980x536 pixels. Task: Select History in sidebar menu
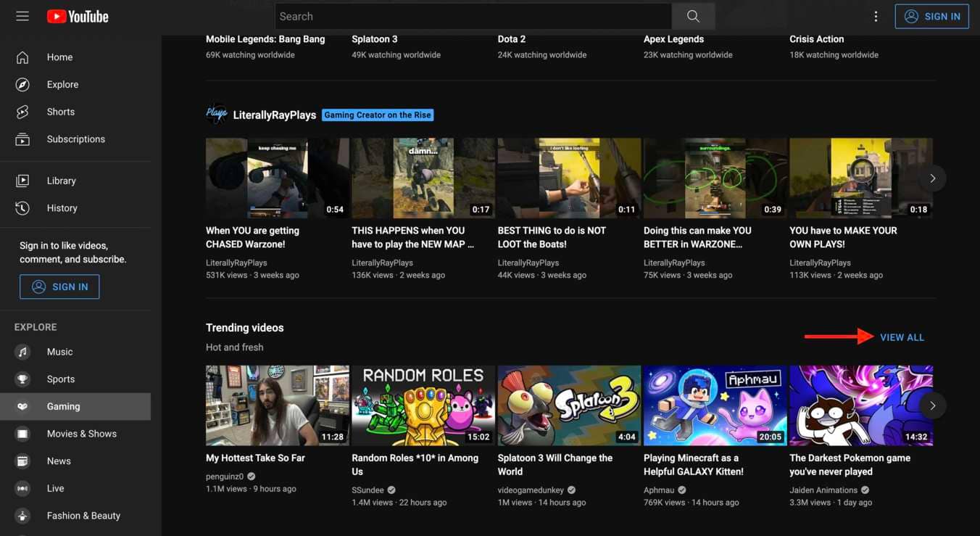pos(75,208)
